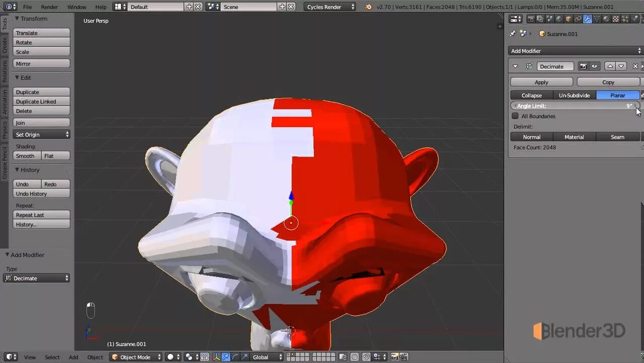The image size is (644, 363).
Task: Delete the Default screen layout
Action: 198,7
